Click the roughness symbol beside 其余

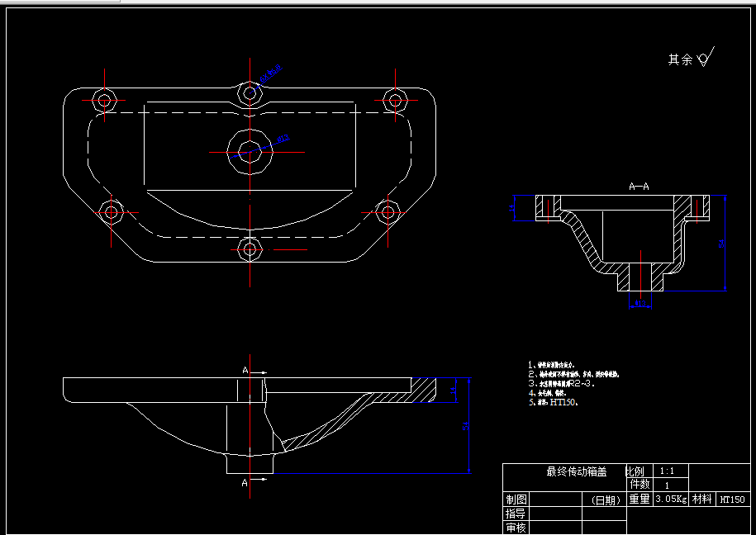pos(706,57)
